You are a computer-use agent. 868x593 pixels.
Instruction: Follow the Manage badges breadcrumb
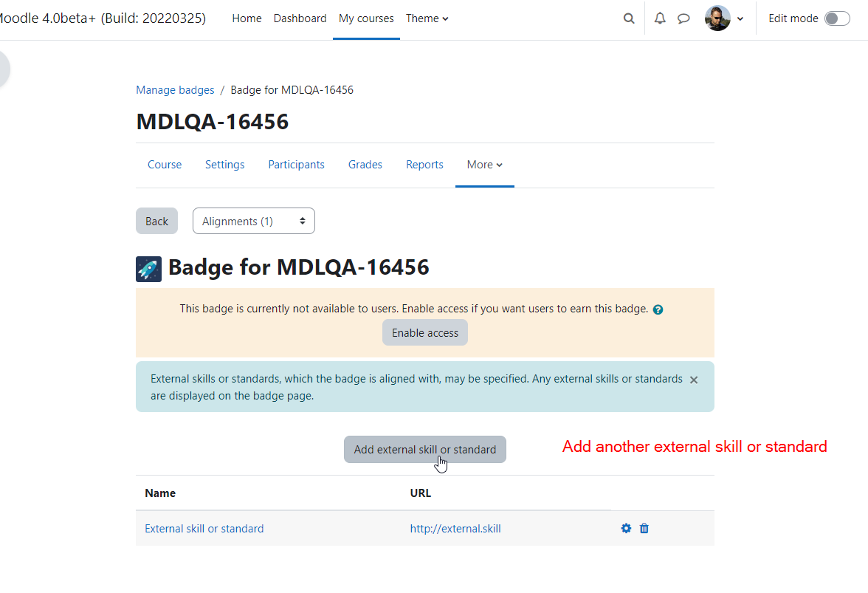click(175, 89)
